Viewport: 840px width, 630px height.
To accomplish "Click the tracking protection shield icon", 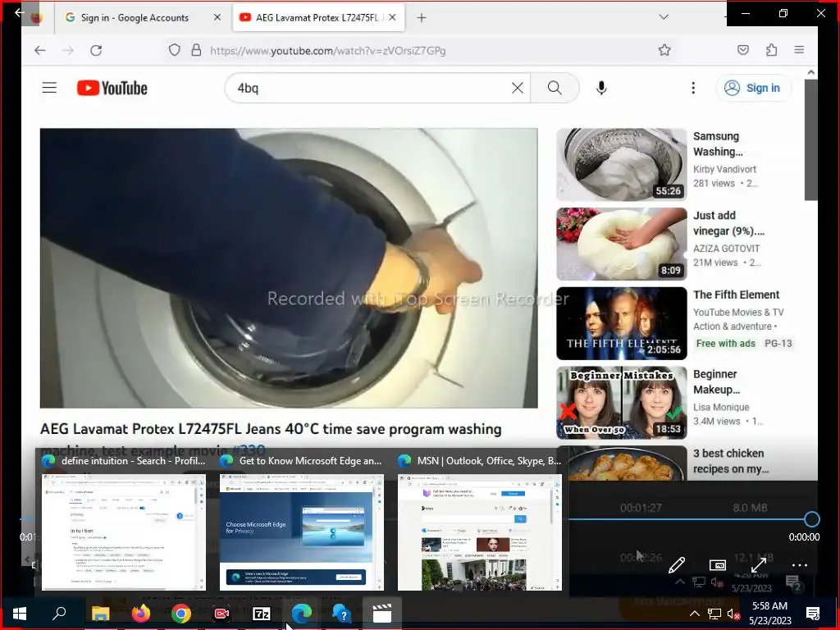I will click(174, 50).
